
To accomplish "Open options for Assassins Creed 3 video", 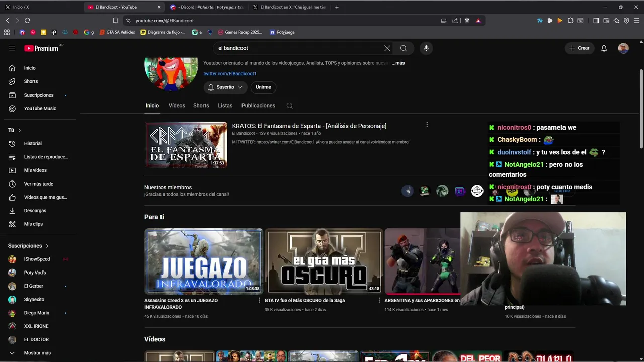I will tap(259, 300).
